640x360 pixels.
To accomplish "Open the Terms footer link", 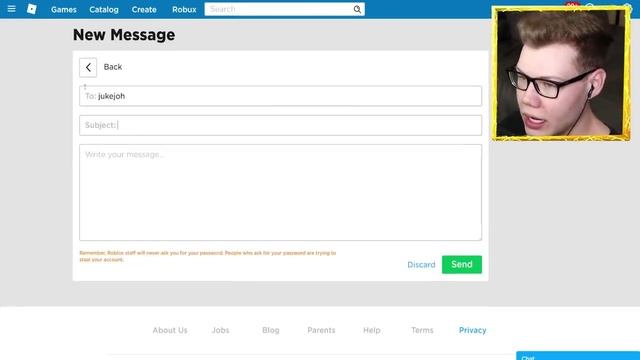I will pyautogui.click(x=422, y=330).
